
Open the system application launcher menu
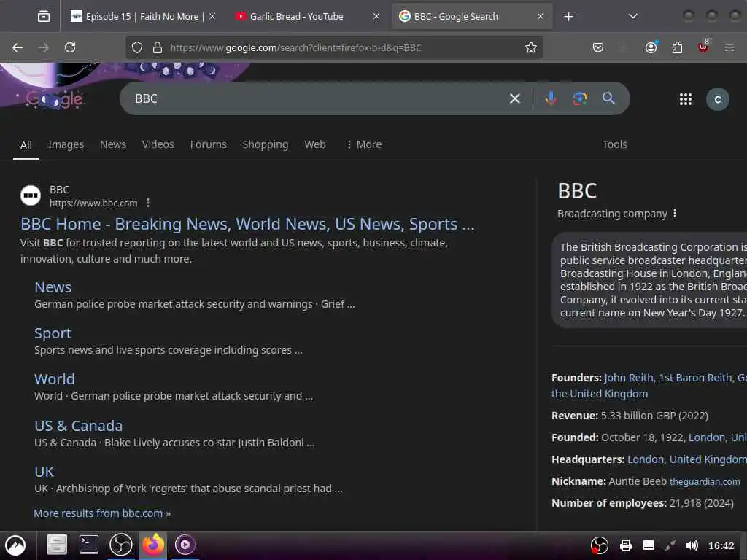(15, 545)
